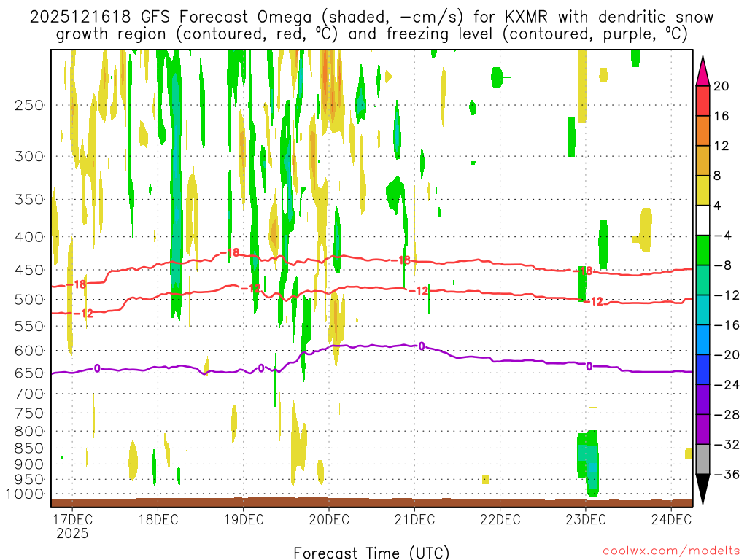747x560 pixels.
Task: Click the -18 contour label near 23DEC
Action: click(582, 271)
